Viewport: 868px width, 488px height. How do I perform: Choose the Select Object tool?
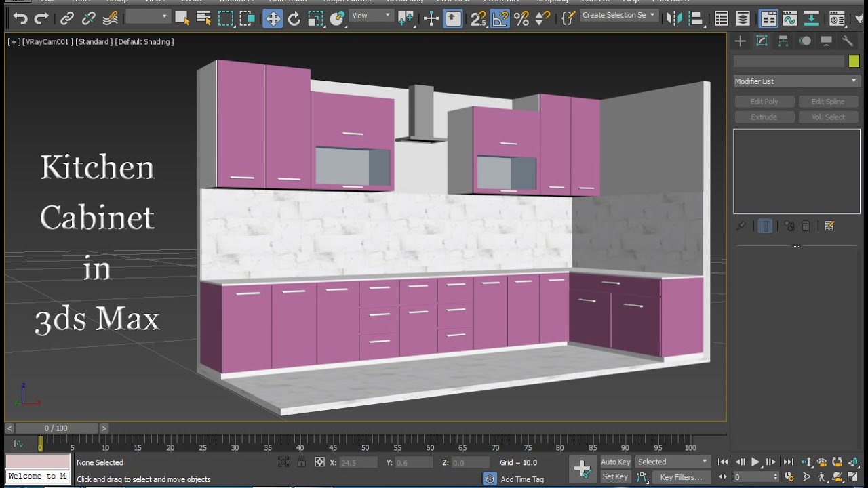click(x=182, y=18)
